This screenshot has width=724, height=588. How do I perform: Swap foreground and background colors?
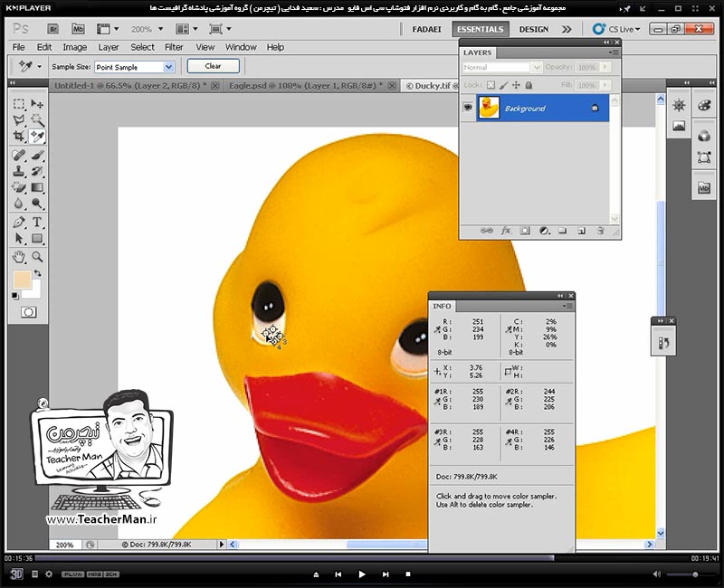[x=38, y=273]
